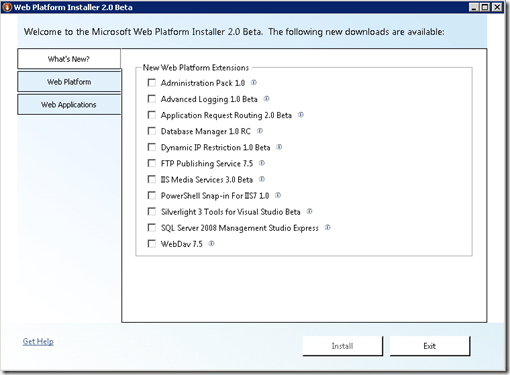Toggle FTP Publishing Service 7.5 checkbox

coord(152,163)
